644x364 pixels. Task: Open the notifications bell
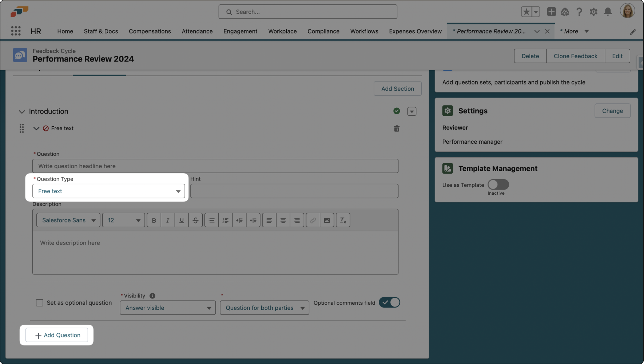pyautogui.click(x=608, y=12)
